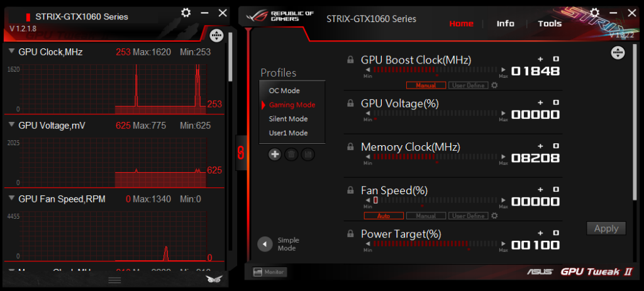This screenshot has width=644, height=291.
Task: Minimize the monitor window
Action: click(204, 13)
